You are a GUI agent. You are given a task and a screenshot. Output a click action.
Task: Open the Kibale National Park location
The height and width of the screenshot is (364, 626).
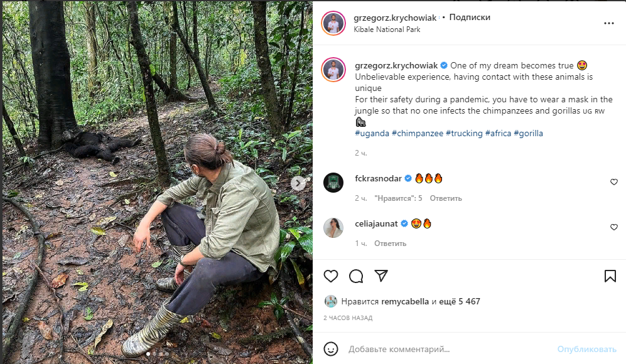pos(387,29)
